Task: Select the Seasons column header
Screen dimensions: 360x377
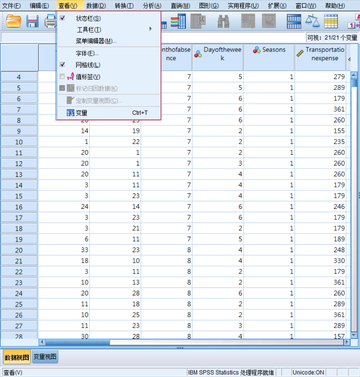Action: pyautogui.click(x=269, y=57)
